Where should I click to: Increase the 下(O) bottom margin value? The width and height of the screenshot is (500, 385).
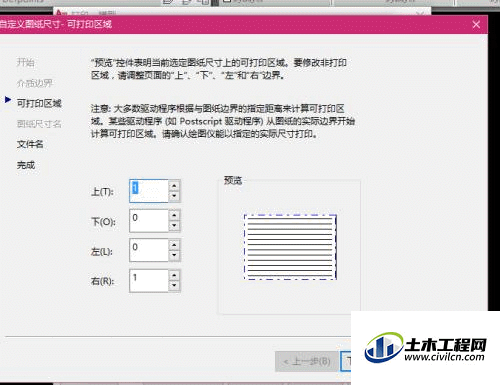(x=174, y=215)
